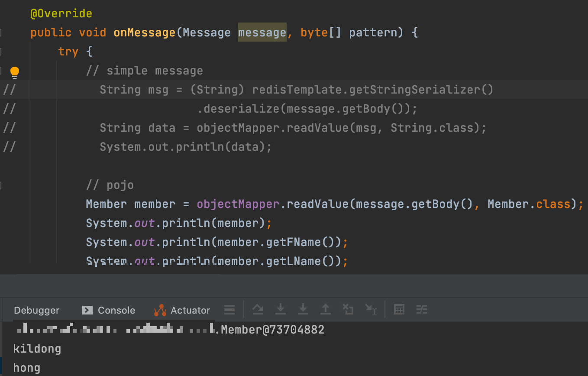Click the Step Over debugger icon
The image size is (588, 376).
(258, 309)
